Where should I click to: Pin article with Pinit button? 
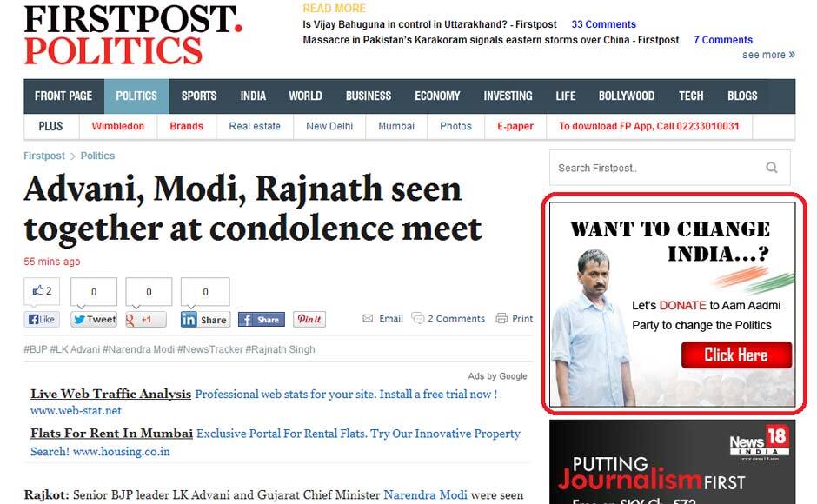pos(309,319)
